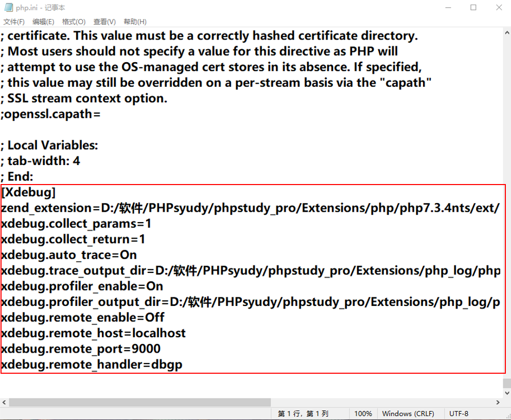Click the horizontal scrollbar thumb
The width and height of the screenshot is (511, 420).
(140, 403)
